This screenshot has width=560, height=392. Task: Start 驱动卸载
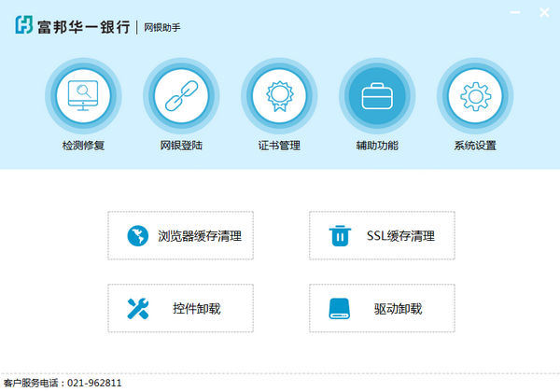click(x=382, y=308)
